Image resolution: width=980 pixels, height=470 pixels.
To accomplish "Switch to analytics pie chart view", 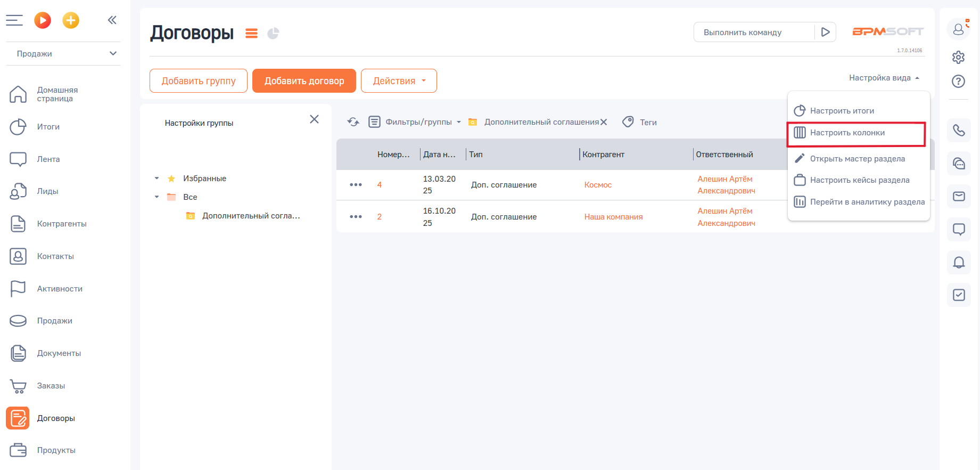I will [273, 34].
